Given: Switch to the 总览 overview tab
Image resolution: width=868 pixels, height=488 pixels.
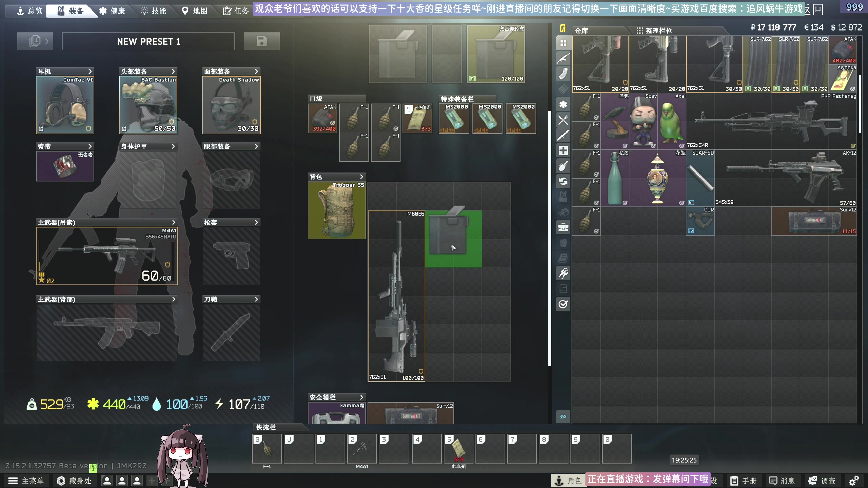Looking at the screenshot, I should point(29,11).
